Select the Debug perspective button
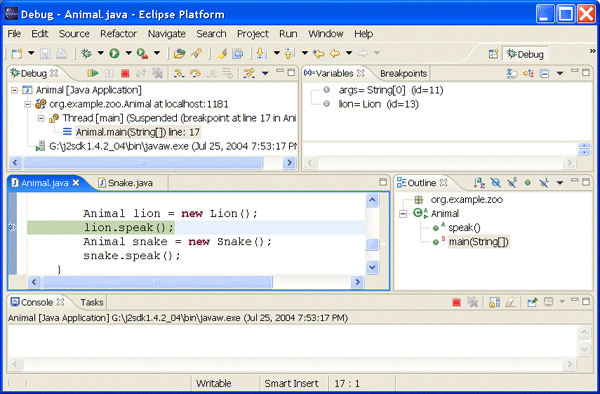Viewport: 600px width, 394px height. point(525,54)
